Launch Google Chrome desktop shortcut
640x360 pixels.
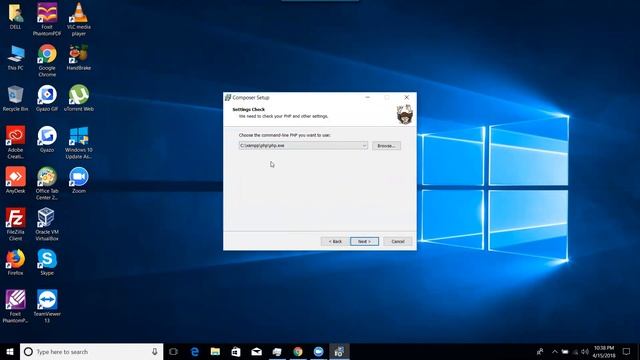pos(47,60)
